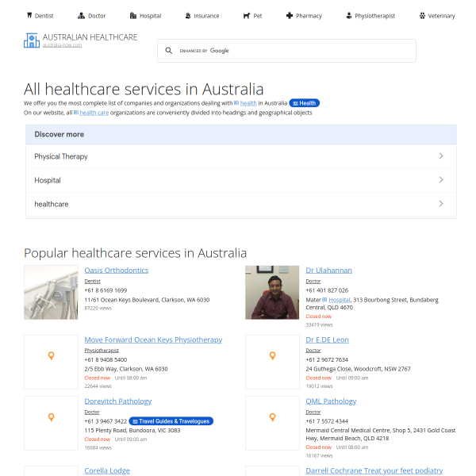Click the Pet menu label

coord(257,16)
